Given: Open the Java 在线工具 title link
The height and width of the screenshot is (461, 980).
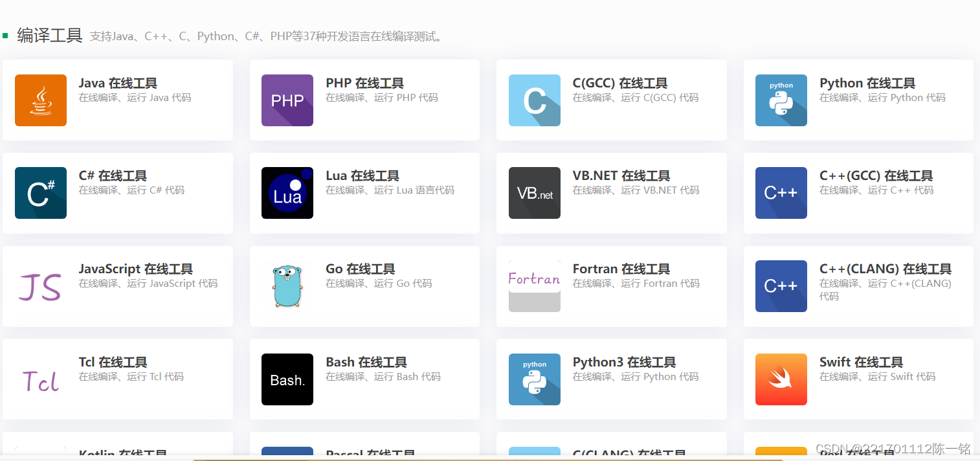Looking at the screenshot, I should click(x=118, y=83).
